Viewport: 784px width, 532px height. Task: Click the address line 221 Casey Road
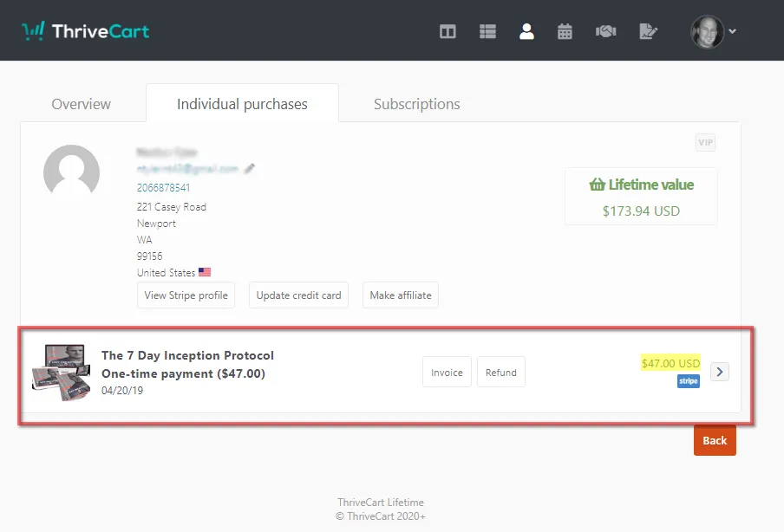click(x=172, y=207)
